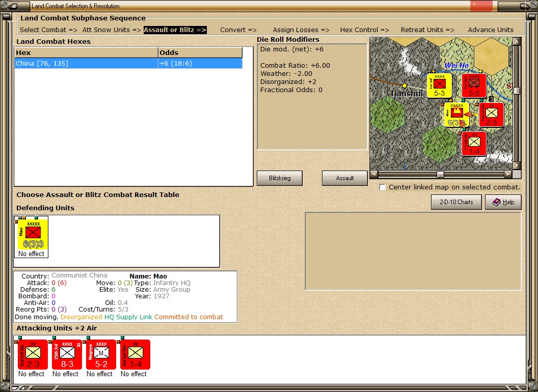Click the red 2-3 unit on the map

[491, 115]
